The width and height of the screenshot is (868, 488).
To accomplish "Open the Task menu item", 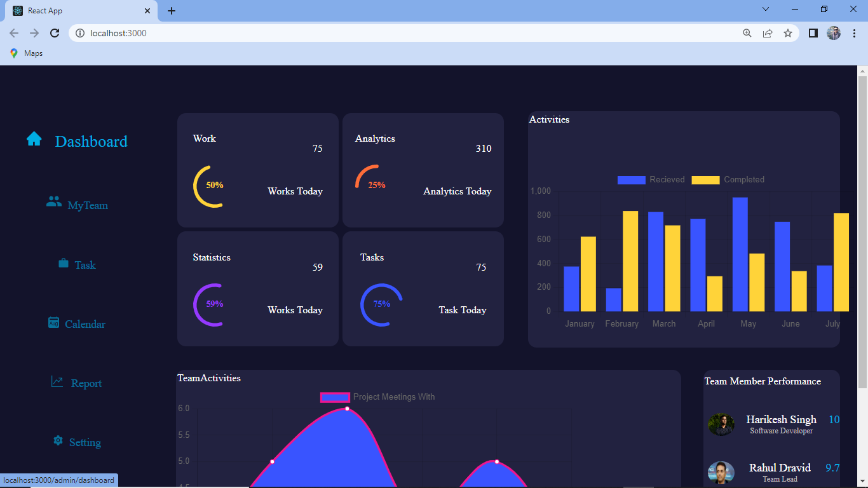I will pyautogui.click(x=85, y=265).
